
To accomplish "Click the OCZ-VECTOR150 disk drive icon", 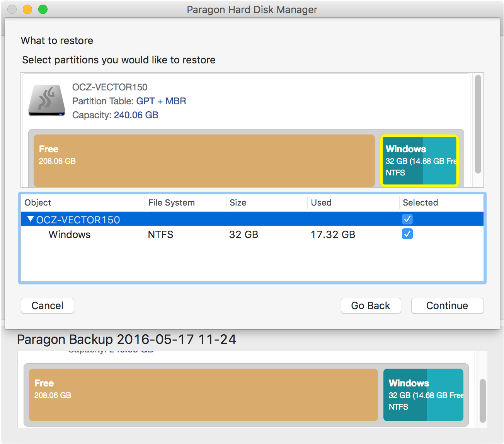I will (47, 100).
